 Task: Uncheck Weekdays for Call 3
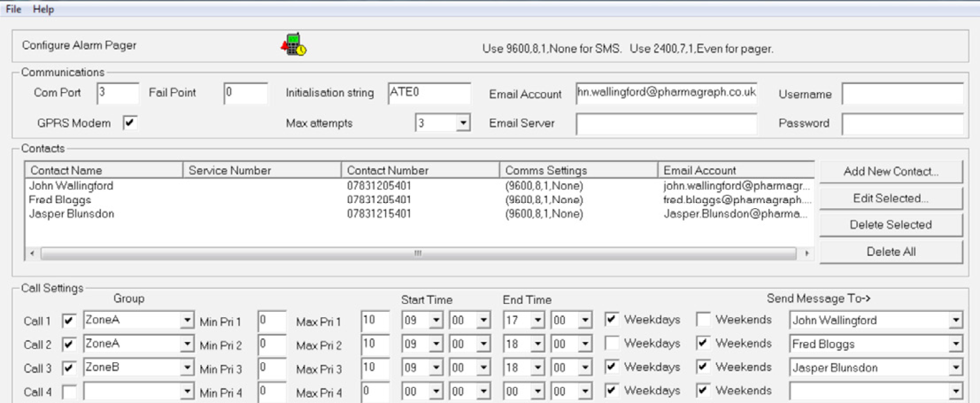point(612,366)
